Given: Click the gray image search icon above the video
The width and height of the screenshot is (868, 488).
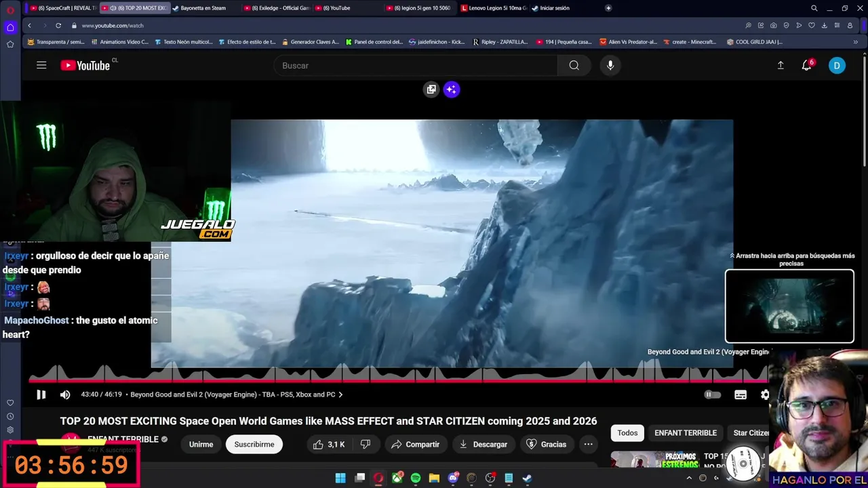Looking at the screenshot, I should click(x=431, y=89).
